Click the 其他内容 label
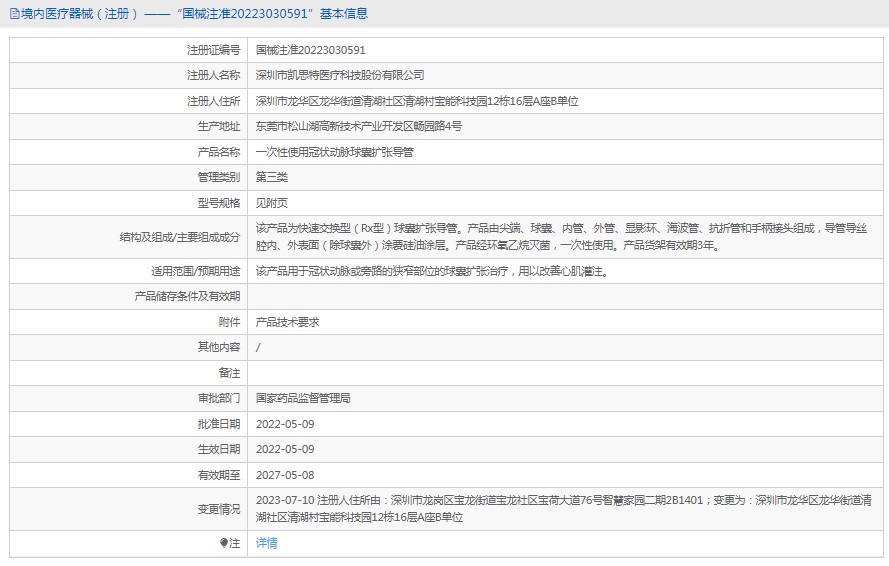The image size is (889, 566). point(219,347)
